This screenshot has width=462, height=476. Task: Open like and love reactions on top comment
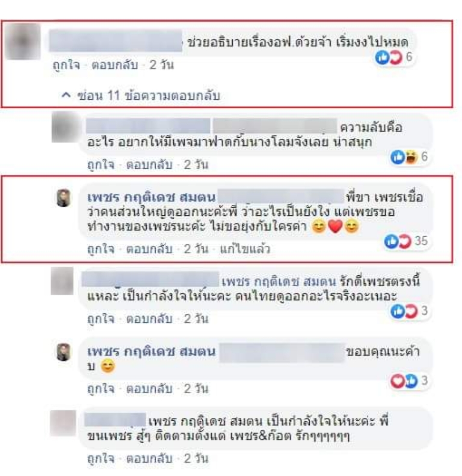click(394, 57)
